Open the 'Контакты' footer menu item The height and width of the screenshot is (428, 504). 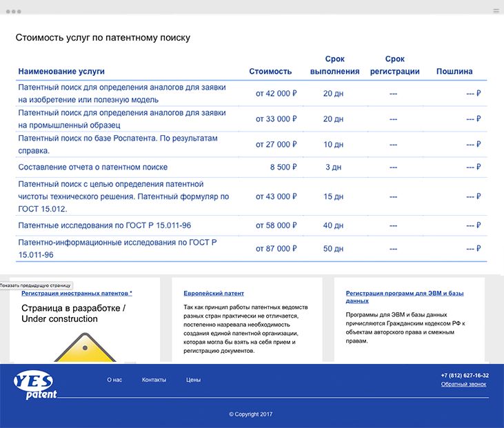point(154,380)
